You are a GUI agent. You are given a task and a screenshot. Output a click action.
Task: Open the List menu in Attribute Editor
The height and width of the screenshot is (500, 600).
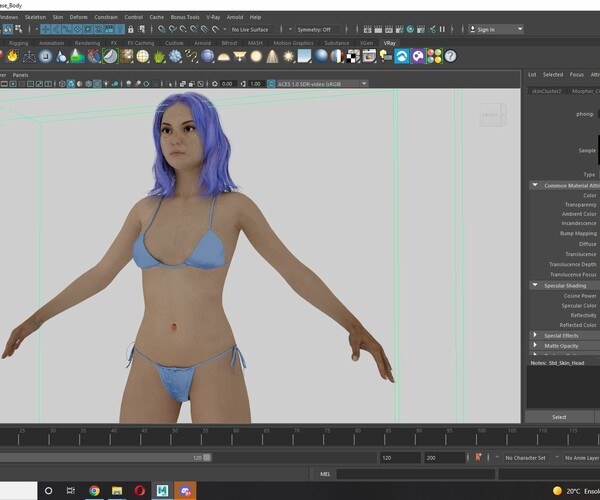coord(532,75)
